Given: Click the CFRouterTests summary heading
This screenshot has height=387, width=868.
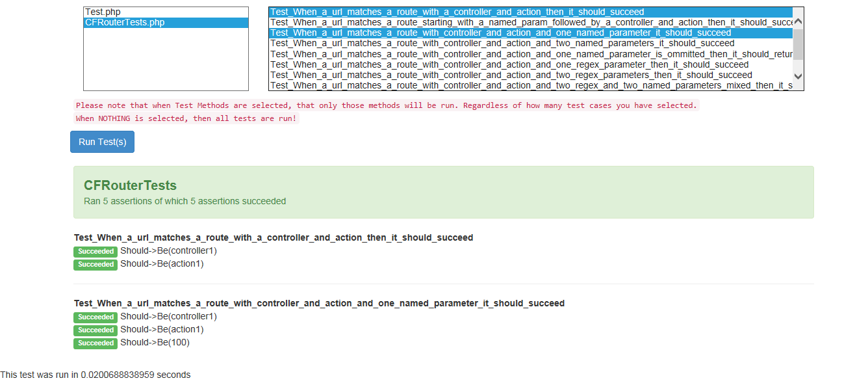Looking at the screenshot, I should (x=129, y=185).
